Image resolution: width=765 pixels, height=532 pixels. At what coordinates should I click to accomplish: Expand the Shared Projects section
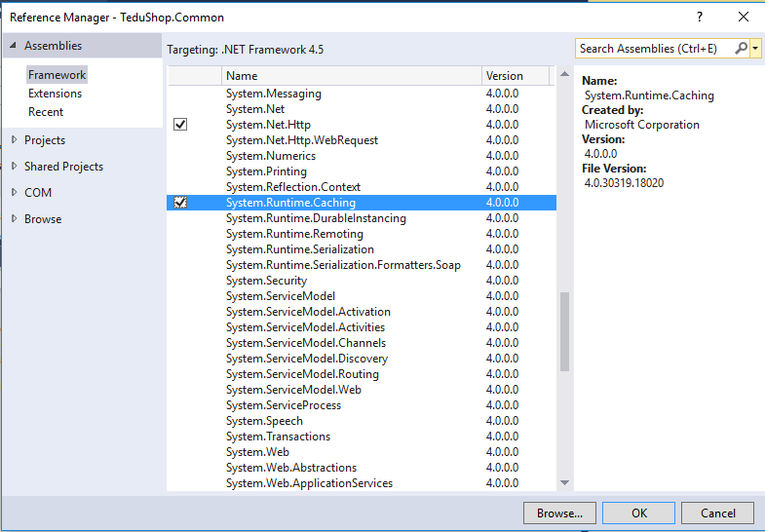[14, 167]
